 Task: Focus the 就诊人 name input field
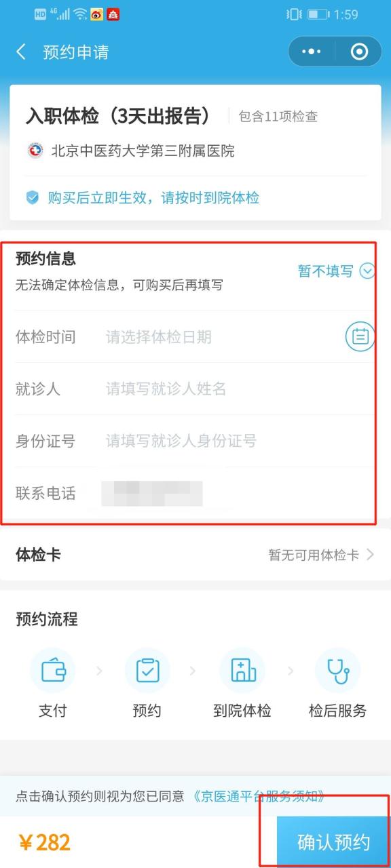coord(238,389)
